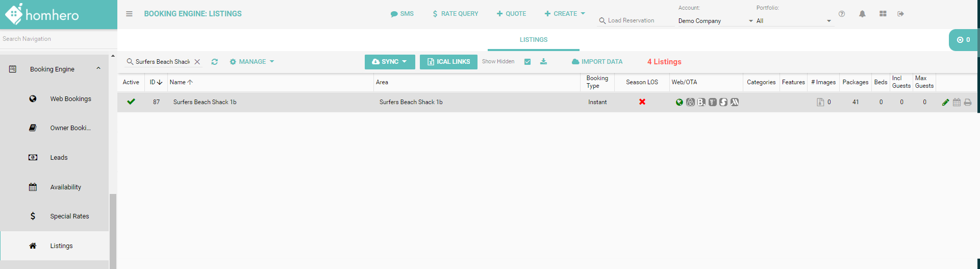980x269 pixels.
Task: Click the Load Reservation search field
Action: 635,20
